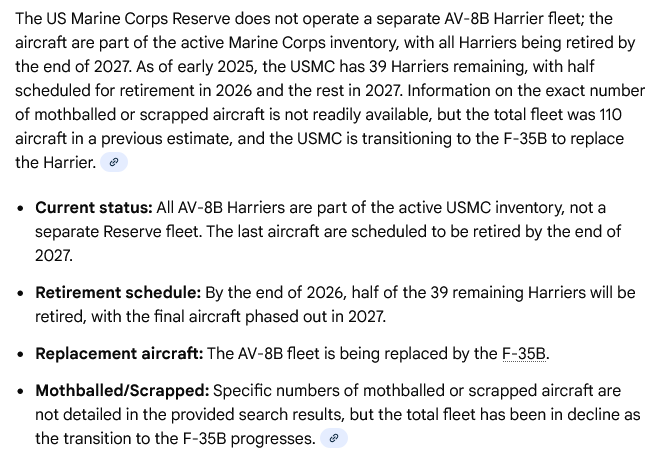The width and height of the screenshot is (657, 460).
Task: Click the bold "Mothballed/Scrapped:" label
Action: tap(122, 391)
